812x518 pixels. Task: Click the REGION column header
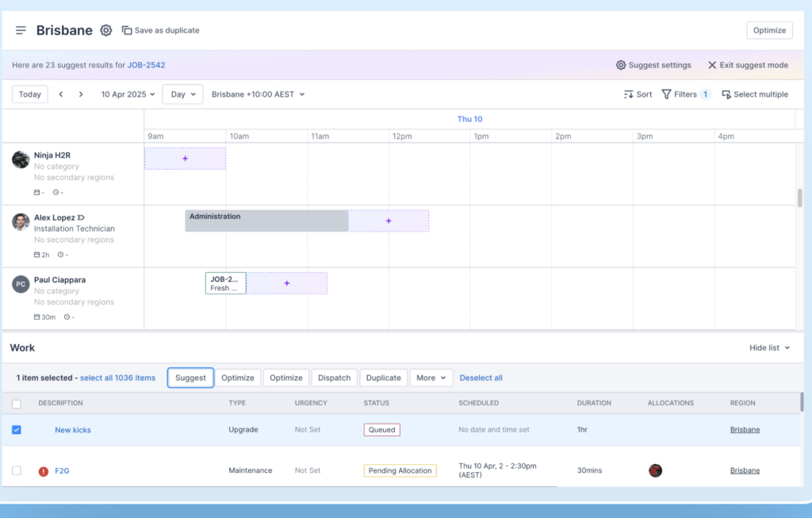coord(742,403)
